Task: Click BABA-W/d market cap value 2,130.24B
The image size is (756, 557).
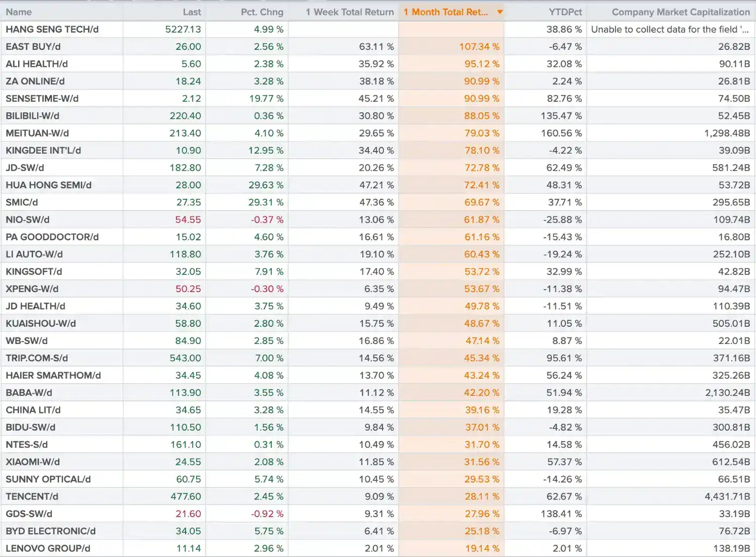Action: click(727, 393)
